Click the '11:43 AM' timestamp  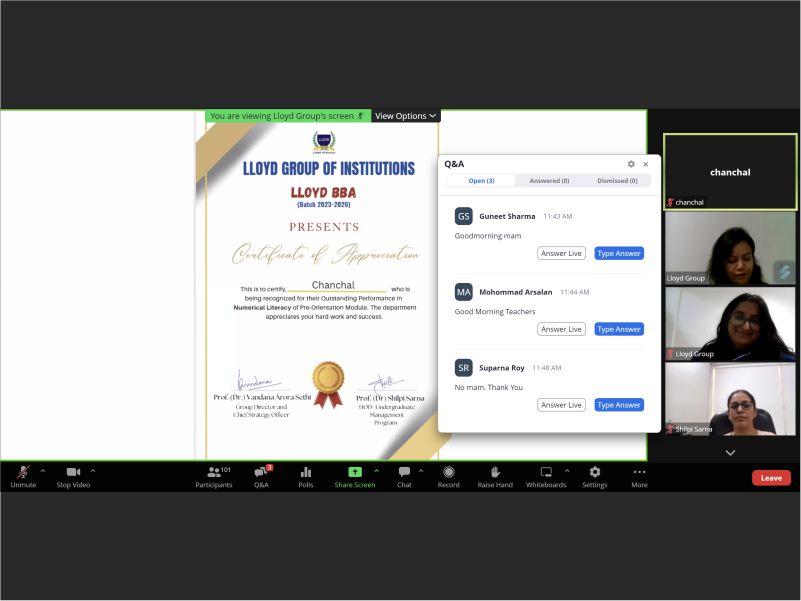click(558, 216)
